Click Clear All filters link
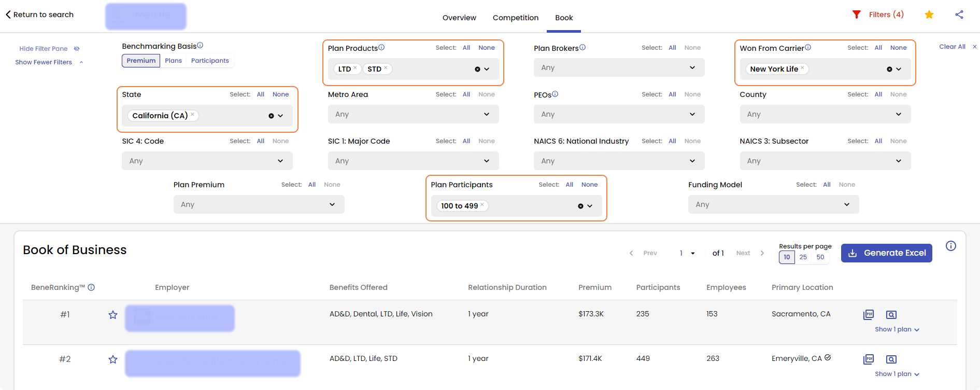This screenshot has height=390, width=980. tap(952, 47)
